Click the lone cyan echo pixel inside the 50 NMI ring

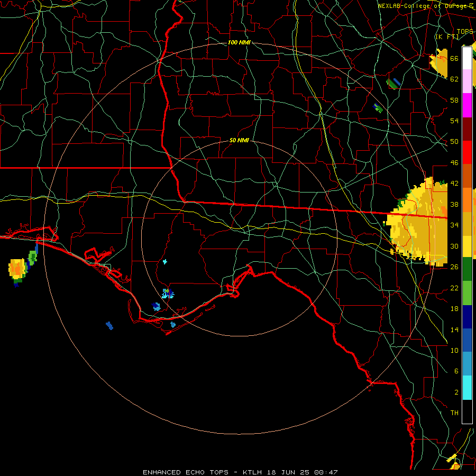(x=165, y=261)
